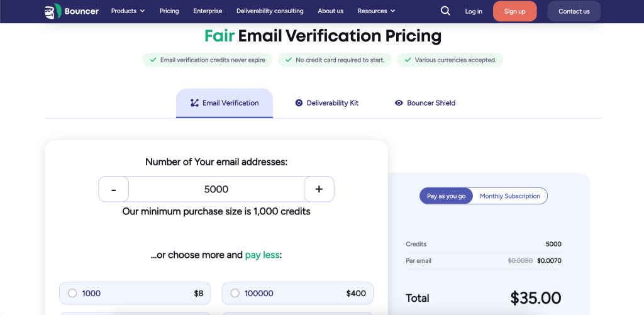Decrease email count with minus button

[x=114, y=189]
